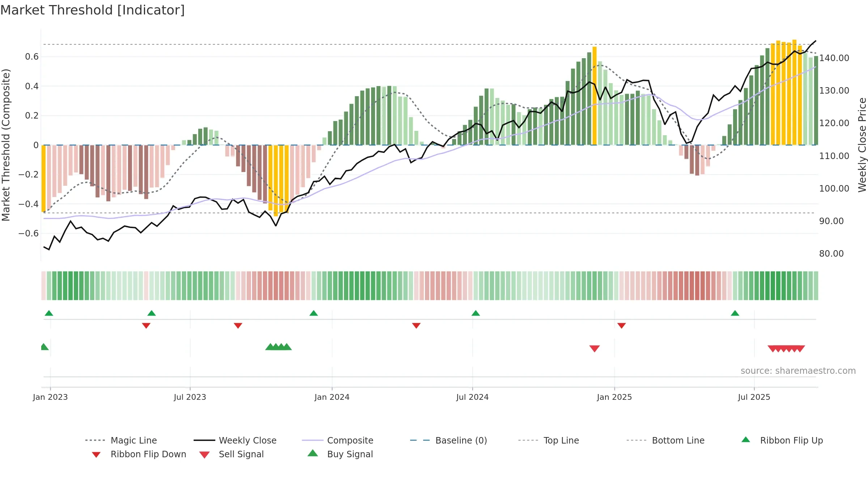Toggle Ribbon Flip Up legend entry

(782, 440)
